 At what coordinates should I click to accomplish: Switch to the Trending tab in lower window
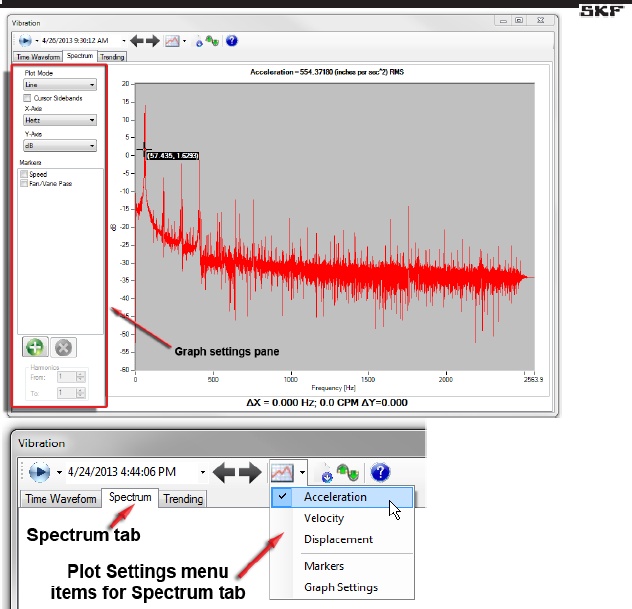183,498
